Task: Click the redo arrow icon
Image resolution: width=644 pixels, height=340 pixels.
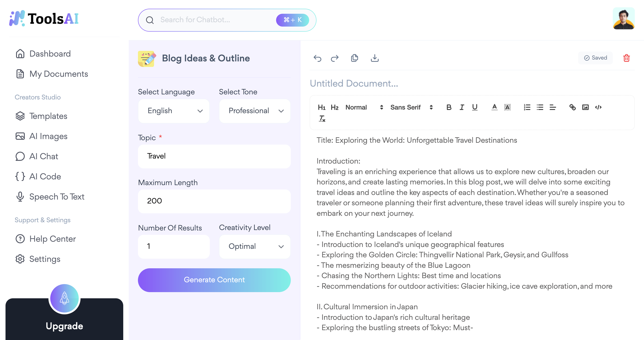Action: coord(334,58)
